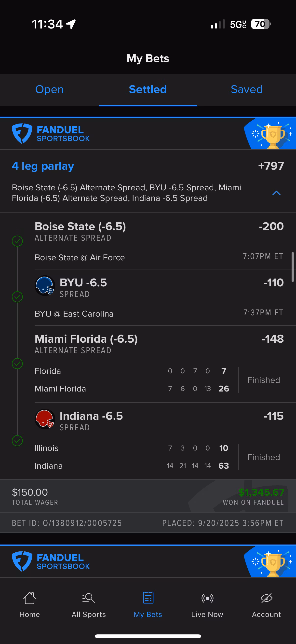Tap the green checkmark beside BYU leg
This screenshot has height=644, width=296.
[x=17, y=297]
